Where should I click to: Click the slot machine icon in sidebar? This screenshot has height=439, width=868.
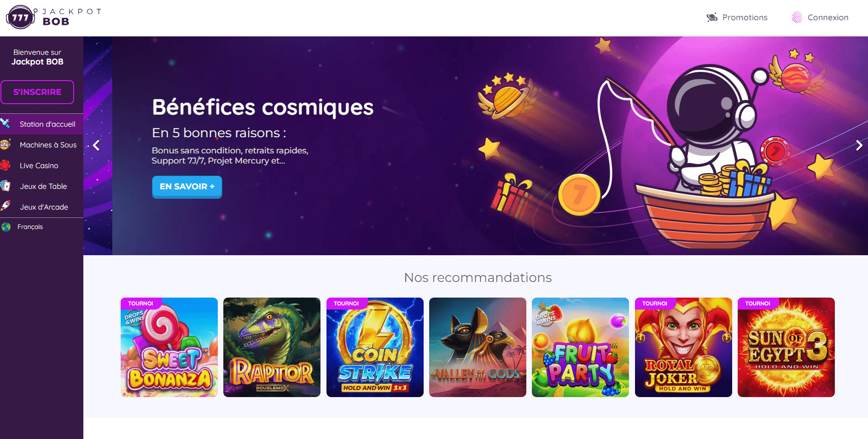tap(5, 145)
